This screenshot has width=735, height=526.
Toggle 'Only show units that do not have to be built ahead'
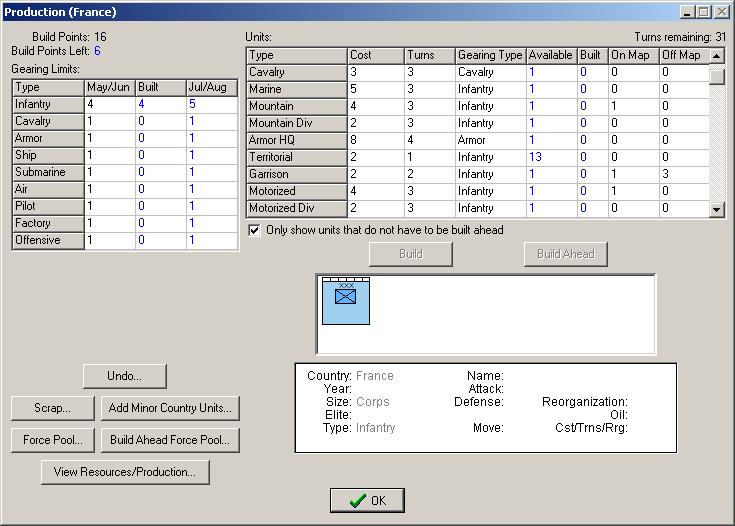coord(254,230)
